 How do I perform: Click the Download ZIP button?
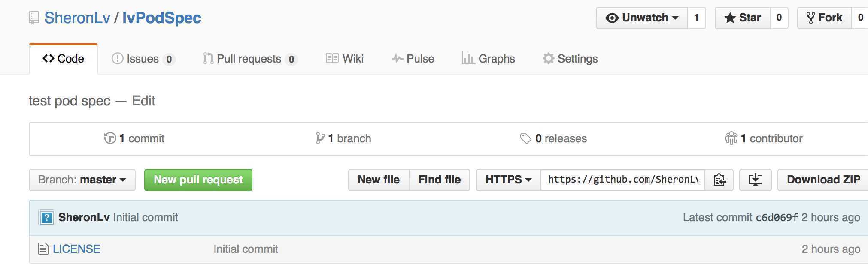pos(823,180)
